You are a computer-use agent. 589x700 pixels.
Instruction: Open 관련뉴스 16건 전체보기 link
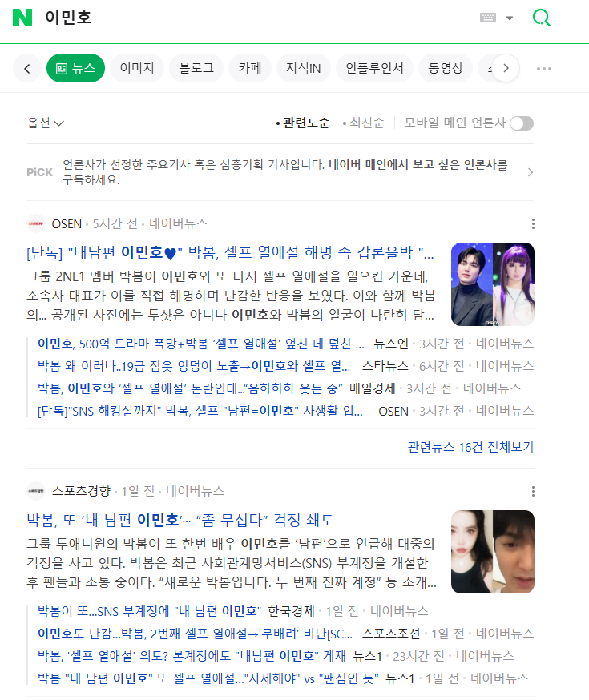pyautogui.click(x=470, y=447)
